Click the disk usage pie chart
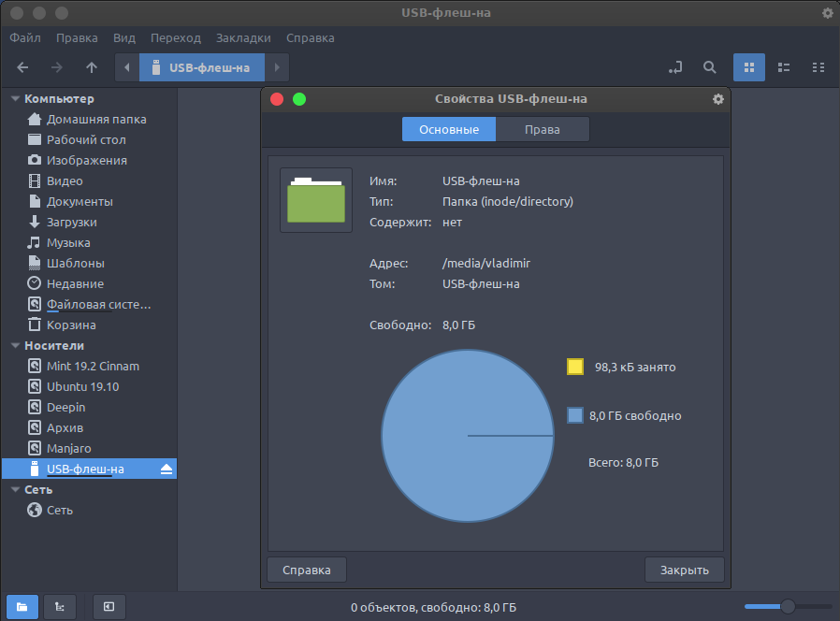This screenshot has width=840, height=621. pos(468,436)
